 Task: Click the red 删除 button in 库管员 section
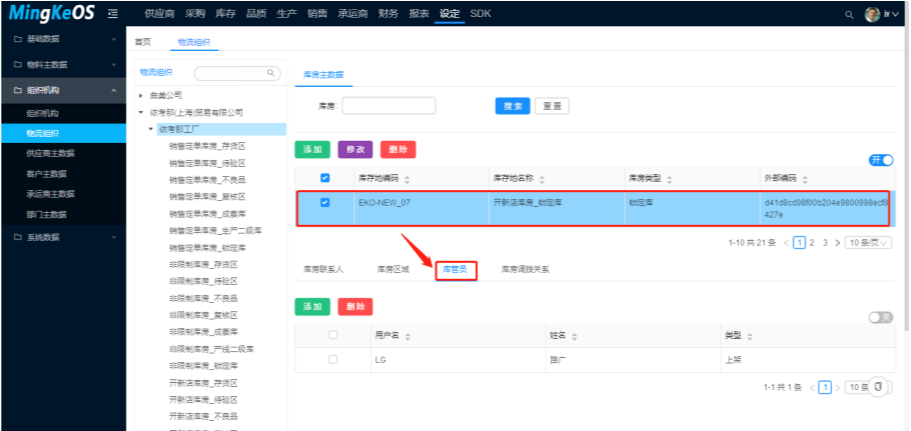click(355, 307)
